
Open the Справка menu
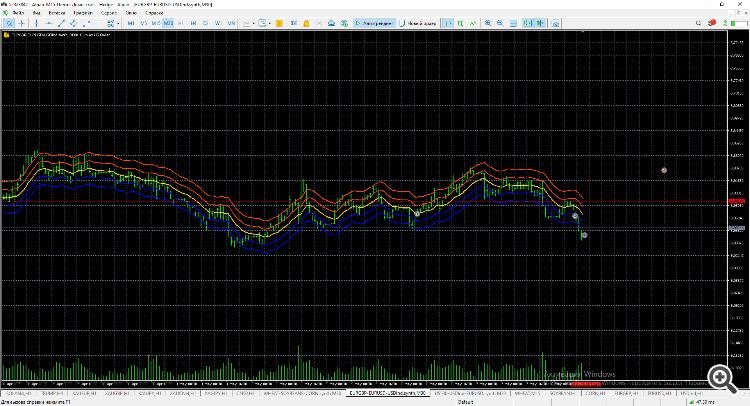154,13
